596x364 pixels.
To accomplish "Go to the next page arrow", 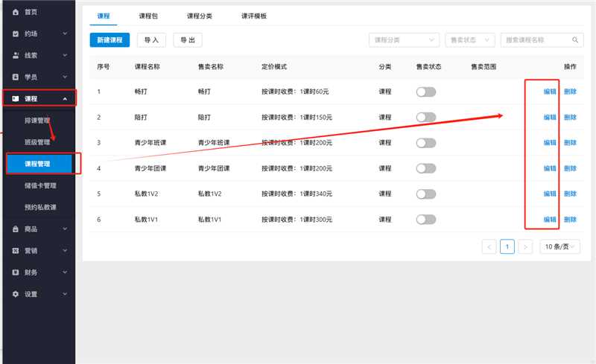I will click(525, 247).
